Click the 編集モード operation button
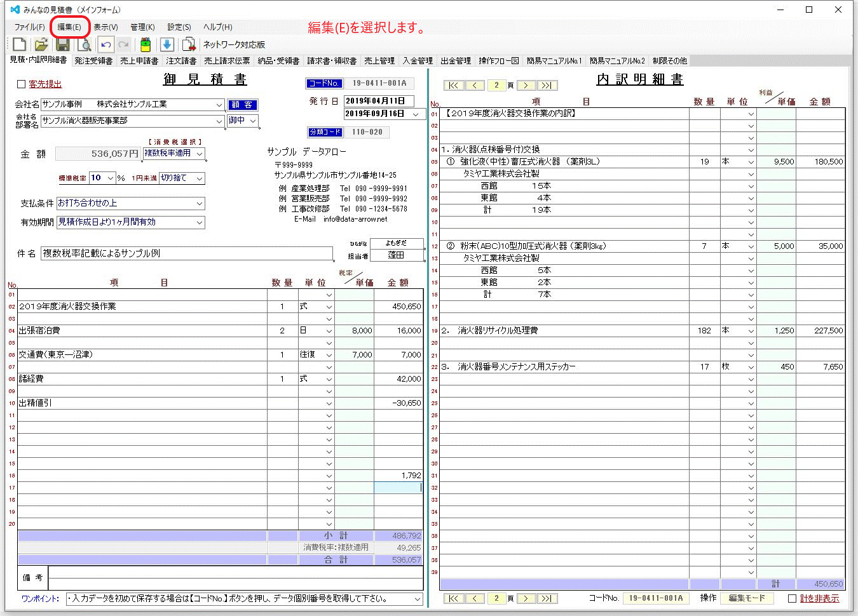The width and height of the screenshot is (858, 616). [x=747, y=598]
